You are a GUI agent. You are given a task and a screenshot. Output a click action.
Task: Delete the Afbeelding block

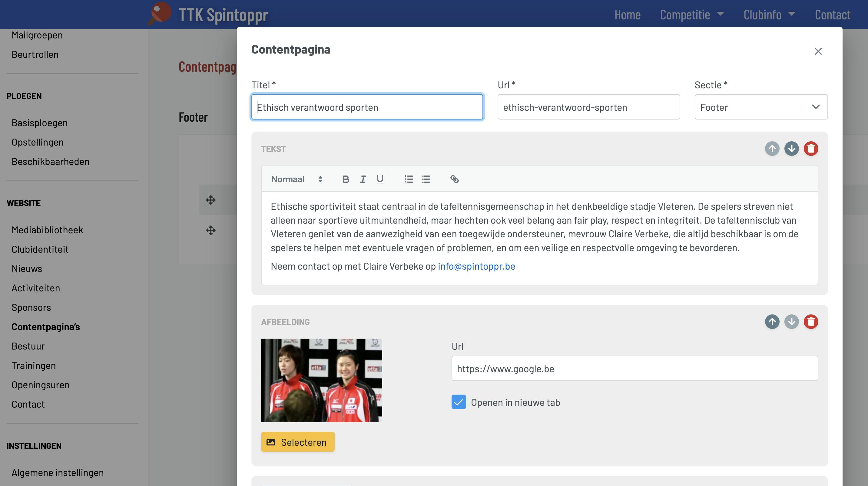tap(811, 322)
